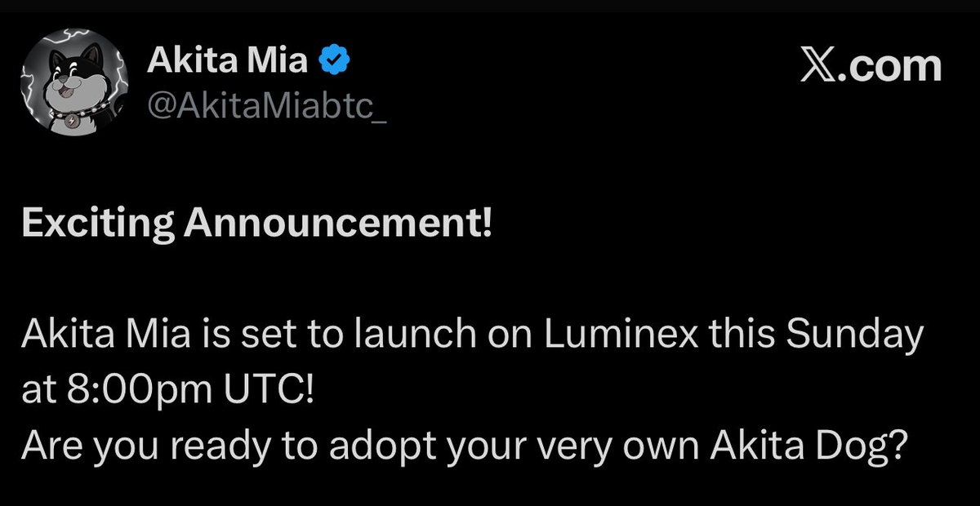Open the Akita Mia display name
This screenshot has height=506, width=980.
[229, 61]
